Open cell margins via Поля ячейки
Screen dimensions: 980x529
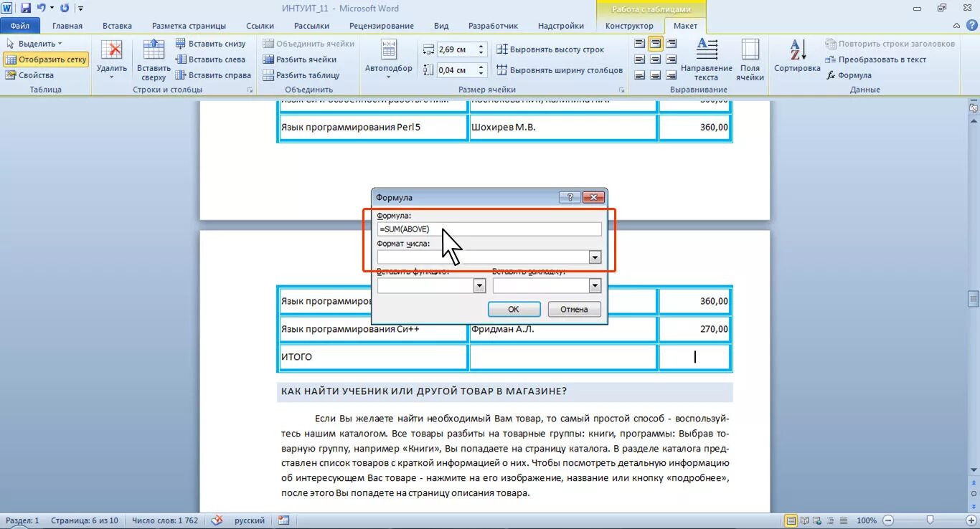pos(750,59)
